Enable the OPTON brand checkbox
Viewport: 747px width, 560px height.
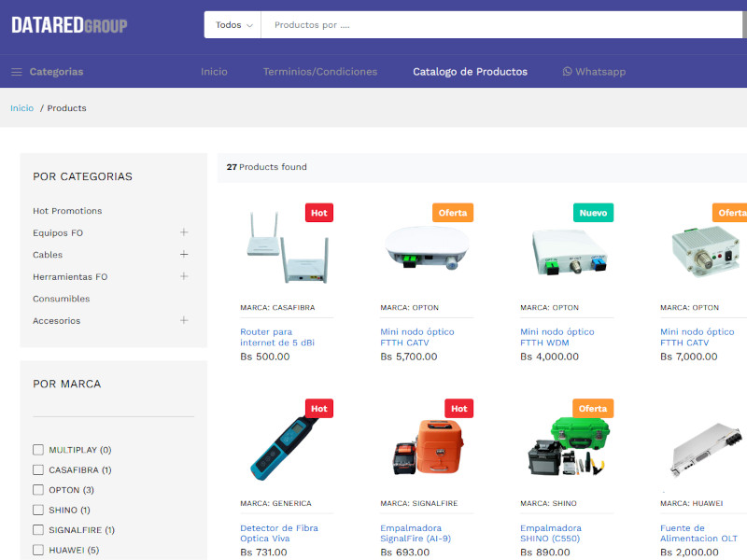coord(38,490)
